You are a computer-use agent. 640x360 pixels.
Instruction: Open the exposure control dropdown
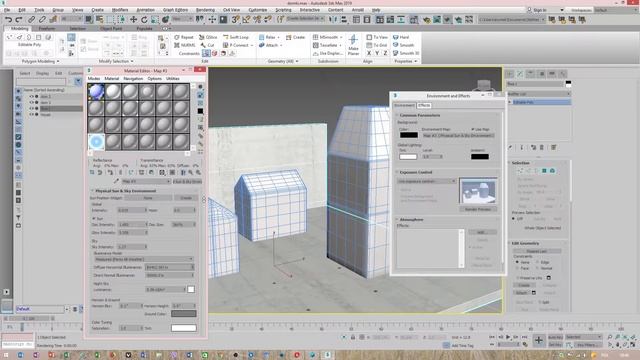pyautogui.click(x=426, y=181)
